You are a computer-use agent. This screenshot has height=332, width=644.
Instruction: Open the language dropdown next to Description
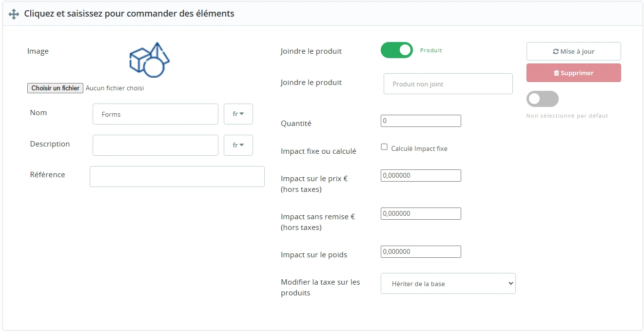(238, 145)
